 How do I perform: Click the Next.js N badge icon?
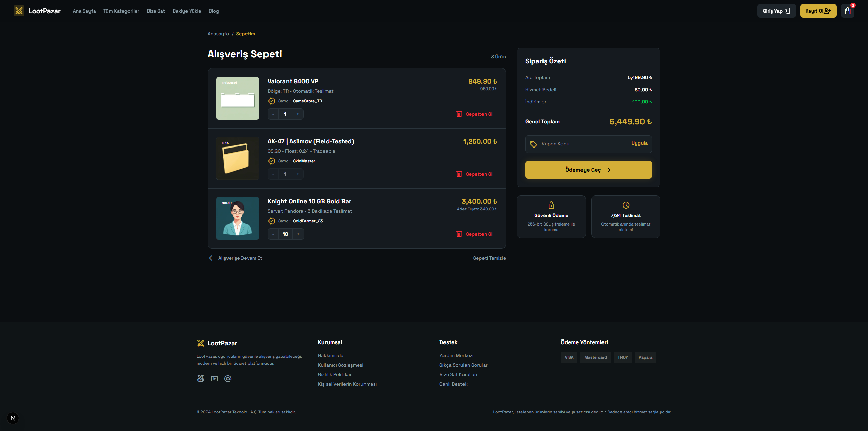coord(13,418)
